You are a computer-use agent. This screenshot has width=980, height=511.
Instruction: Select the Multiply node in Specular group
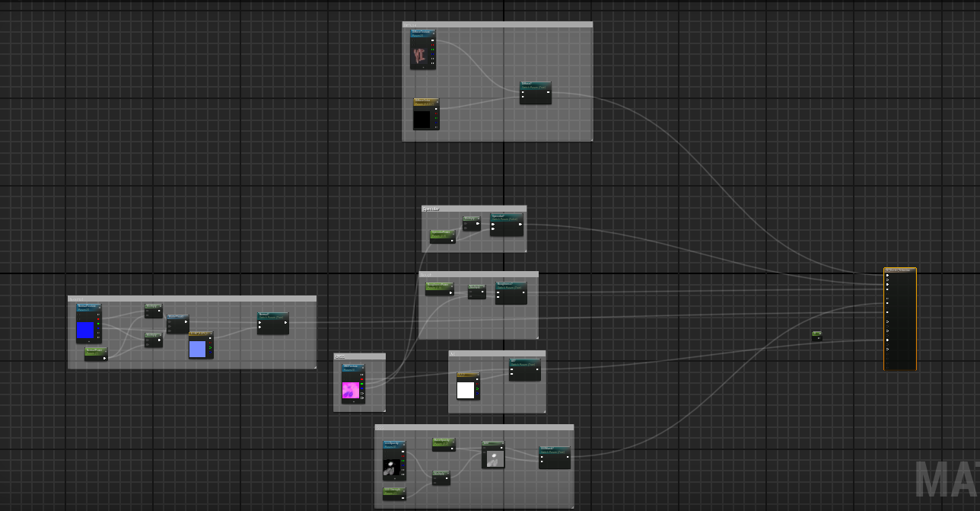point(472,223)
